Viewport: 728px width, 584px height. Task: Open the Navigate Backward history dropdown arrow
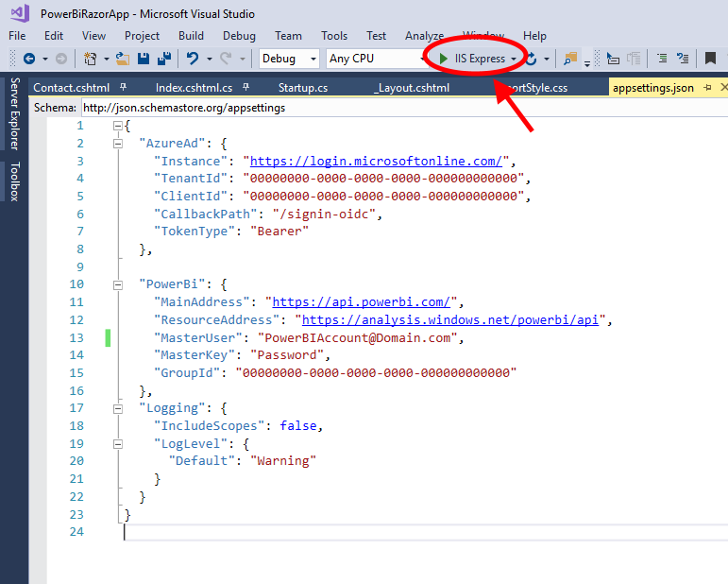(45, 59)
